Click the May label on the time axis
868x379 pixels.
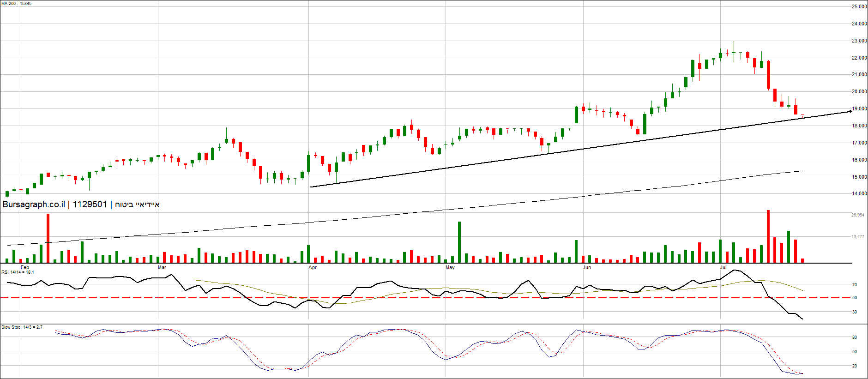pyautogui.click(x=450, y=268)
